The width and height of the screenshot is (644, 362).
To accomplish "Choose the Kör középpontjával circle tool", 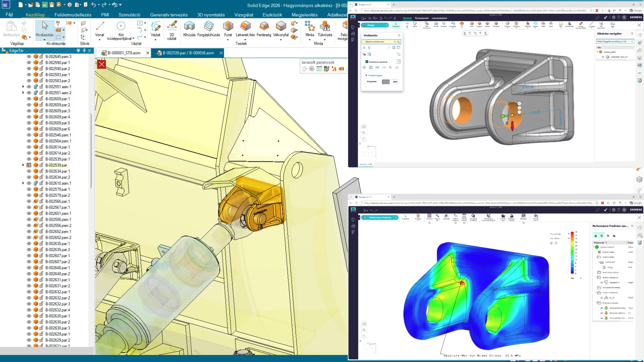I will pyautogui.click(x=121, y=30).
